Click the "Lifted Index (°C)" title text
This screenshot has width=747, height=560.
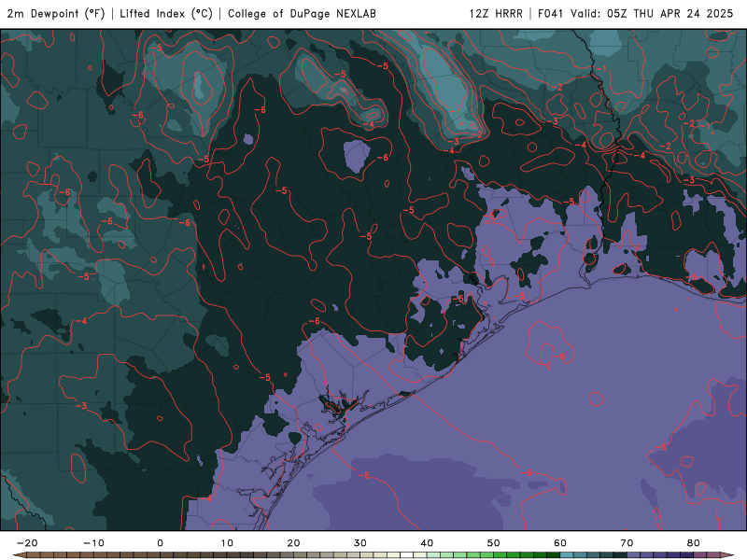click(166, 14)
